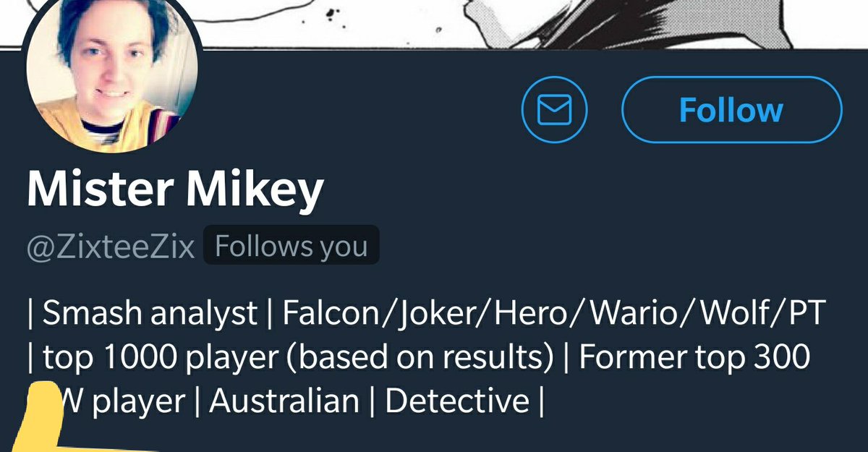Follow Mister Mikey's account
Image resolution: width=868 pixels, height=452 pixels.
point(731,109)
